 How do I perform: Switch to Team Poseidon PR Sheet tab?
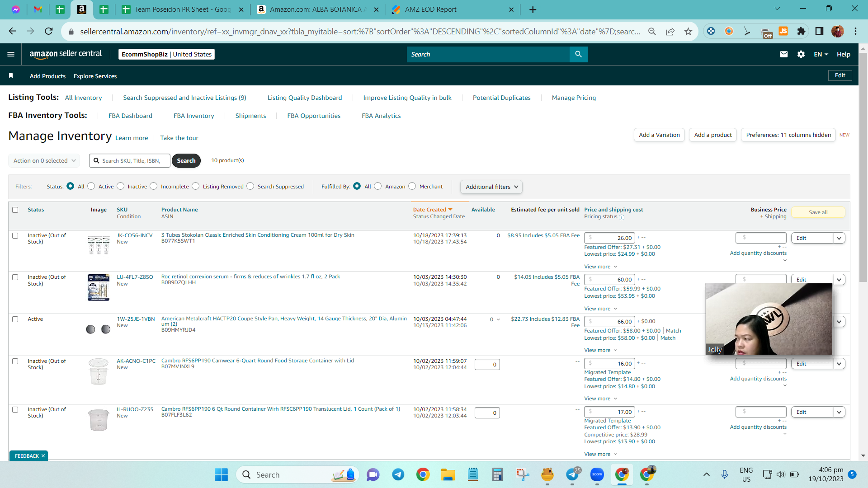point(183,9)
